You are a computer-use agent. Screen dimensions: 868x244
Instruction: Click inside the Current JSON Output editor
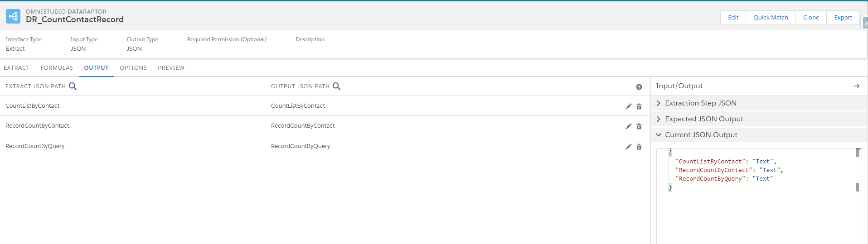[755, 208]
